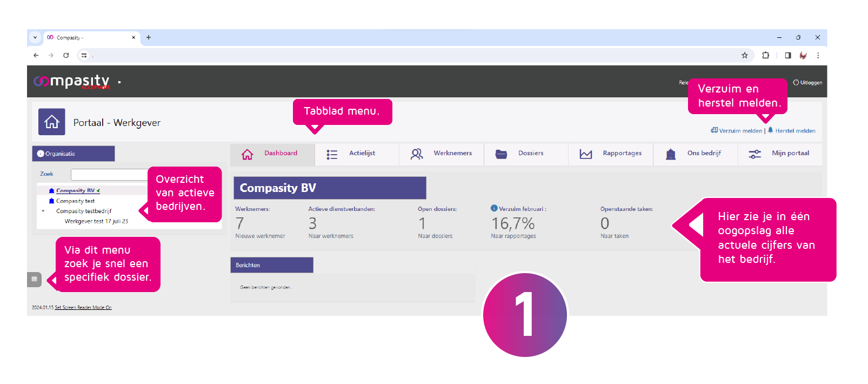Click the Naar taken link
868x384 pixels.
(x=615, y=236)
